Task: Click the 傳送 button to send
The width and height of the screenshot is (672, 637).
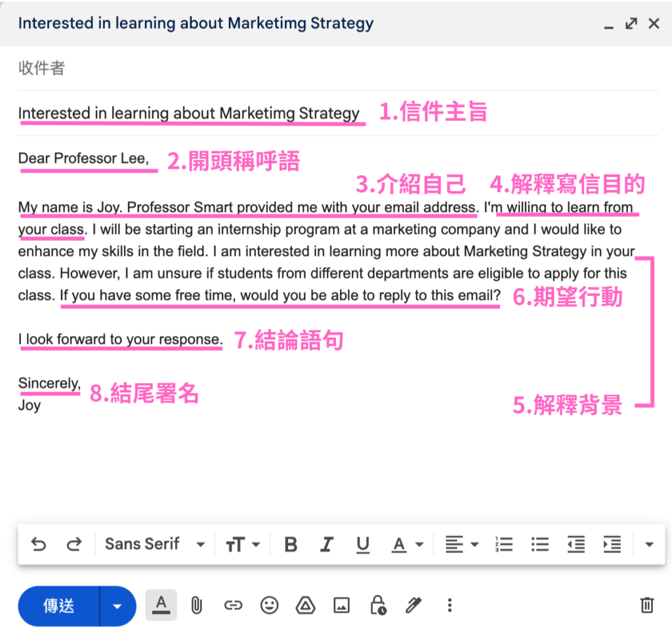Action: pos(58,605)
